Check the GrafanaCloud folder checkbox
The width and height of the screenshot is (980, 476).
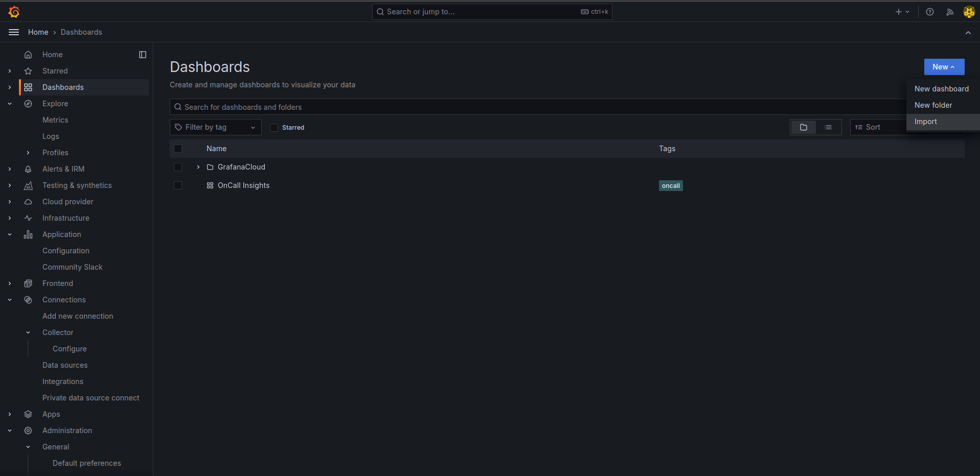point(178,167)
